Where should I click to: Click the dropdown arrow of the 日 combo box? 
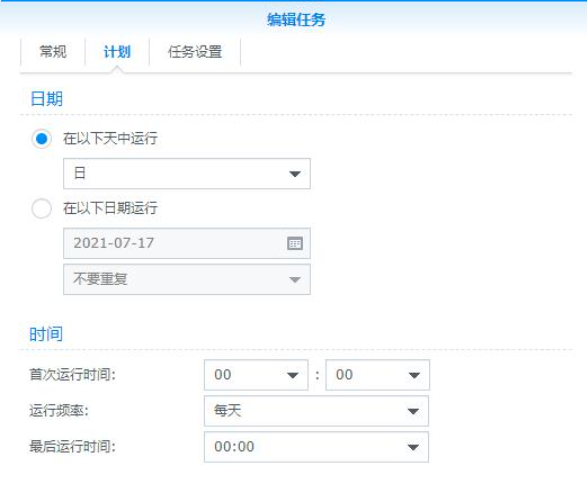(295, 174)
